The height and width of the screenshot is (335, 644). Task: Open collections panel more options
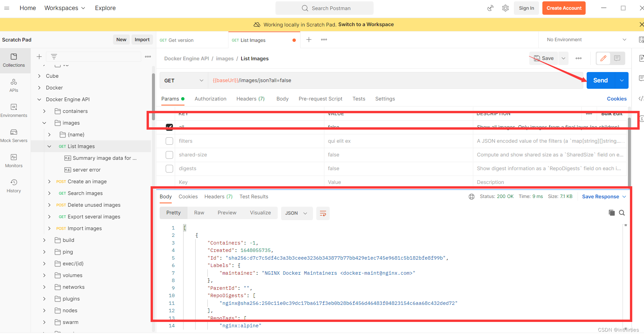(148, 57)
